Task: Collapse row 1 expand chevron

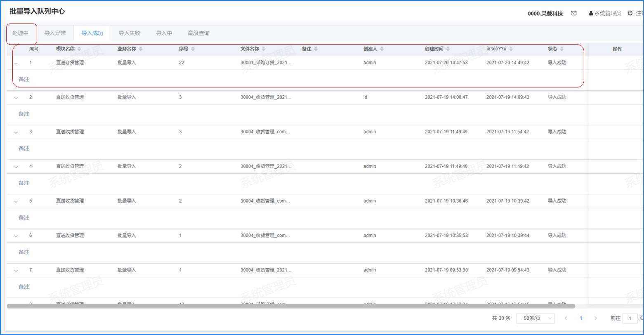Action: (x=17, y=63)
